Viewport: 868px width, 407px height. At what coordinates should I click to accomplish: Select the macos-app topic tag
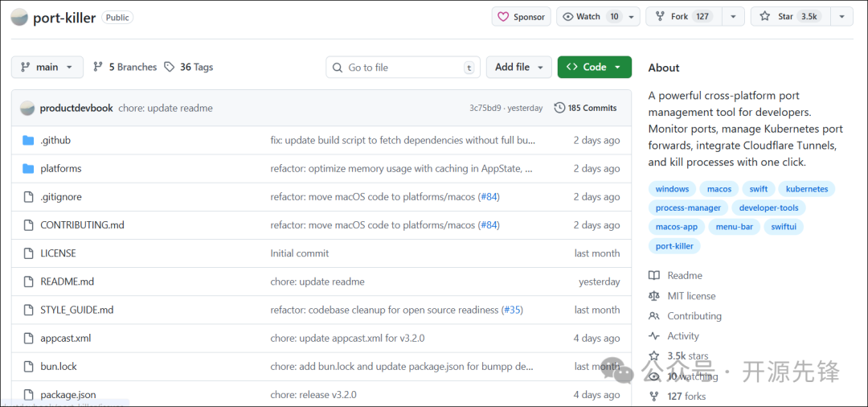677,227
